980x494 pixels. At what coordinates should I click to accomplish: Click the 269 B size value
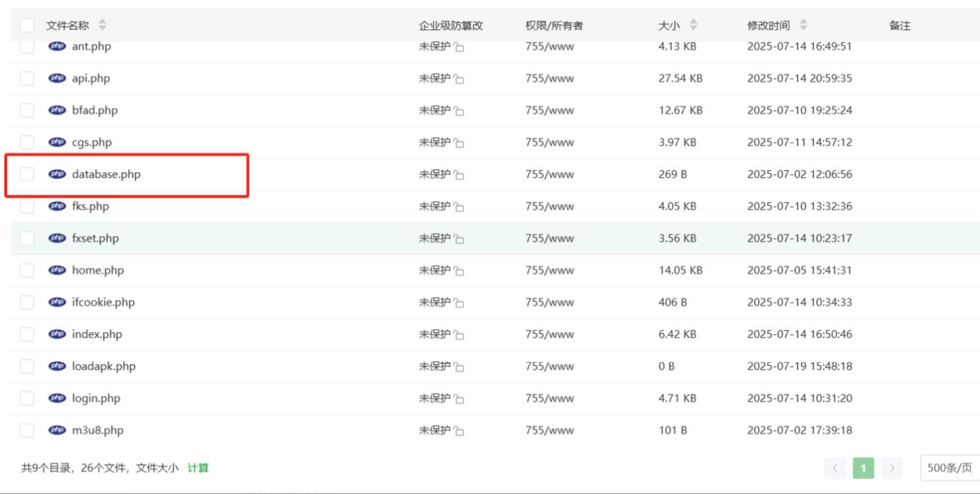[x=673, y=174]
